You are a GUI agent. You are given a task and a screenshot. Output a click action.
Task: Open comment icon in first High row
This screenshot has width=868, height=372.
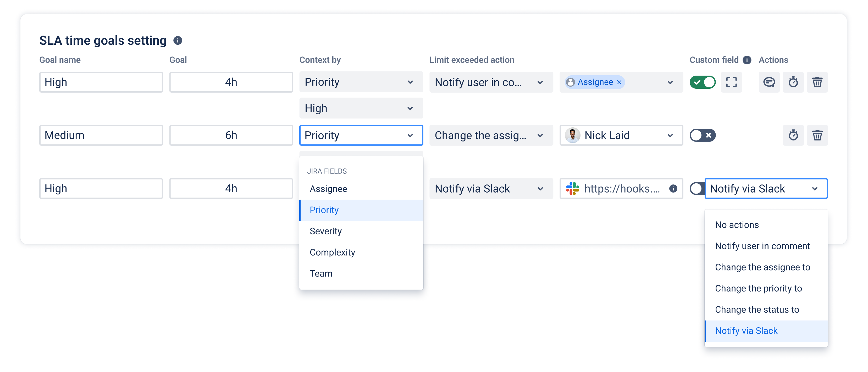point(769,82)
